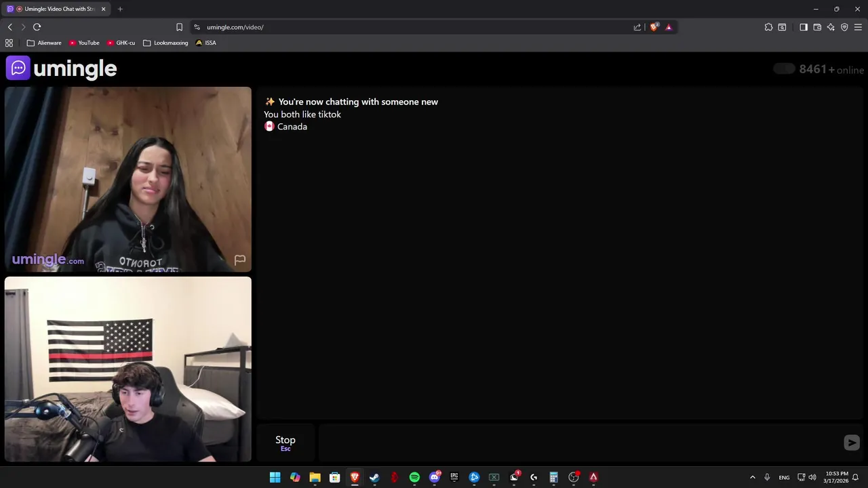Reload the Umingle page

[x=37, y=27]
